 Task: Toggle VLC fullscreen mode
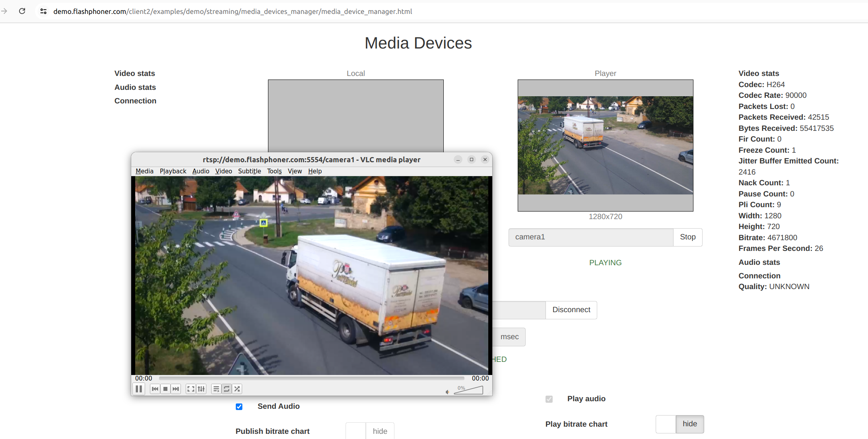(x=191, y=389)
